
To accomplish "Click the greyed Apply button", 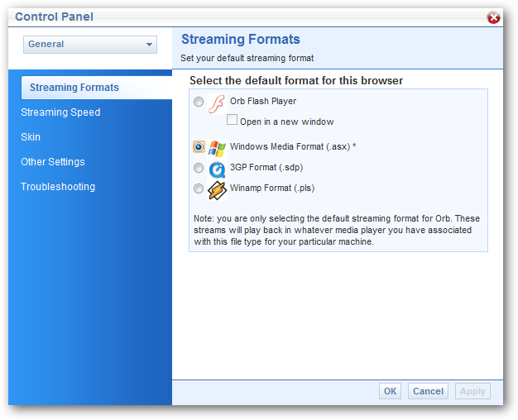I will coord(472,391).
